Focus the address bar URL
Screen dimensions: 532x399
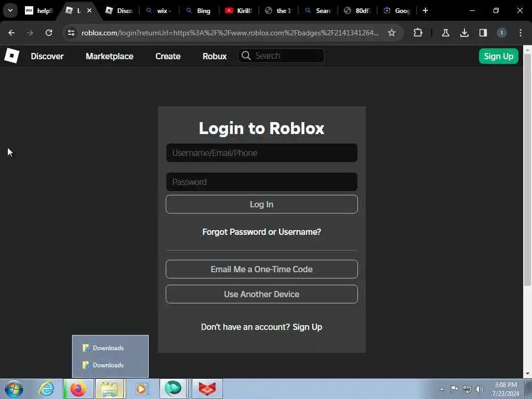pos(230,33)
